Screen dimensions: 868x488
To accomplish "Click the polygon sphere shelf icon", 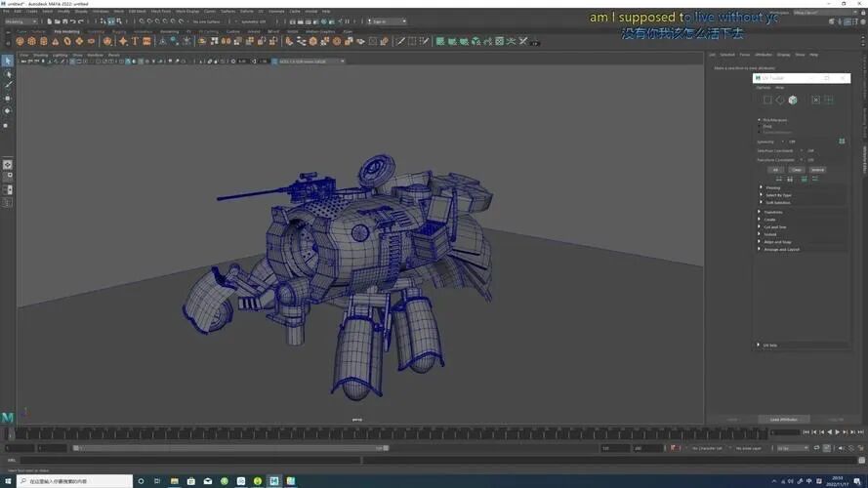I will point(20,41).
